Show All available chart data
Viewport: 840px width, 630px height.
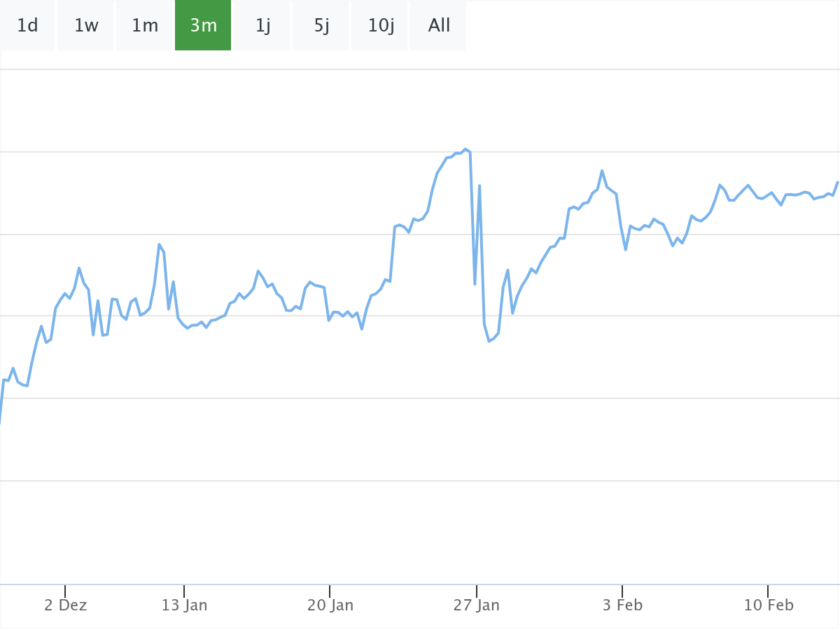(x=439, y=26)
